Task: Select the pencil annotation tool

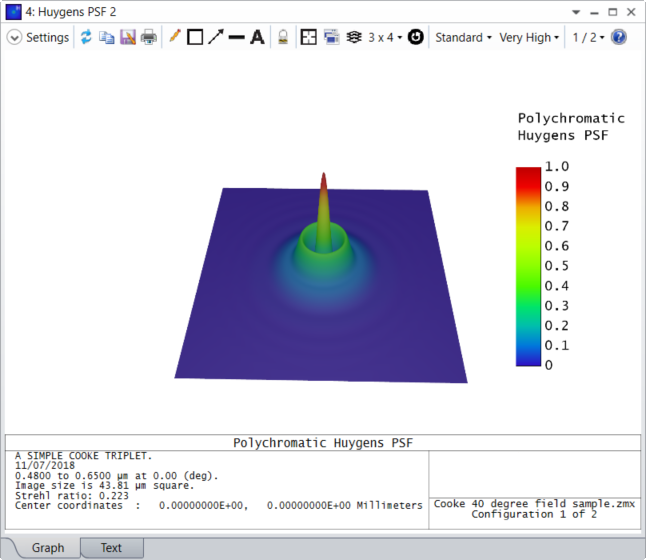Action: pyautogui.click(x=175, y=37)
